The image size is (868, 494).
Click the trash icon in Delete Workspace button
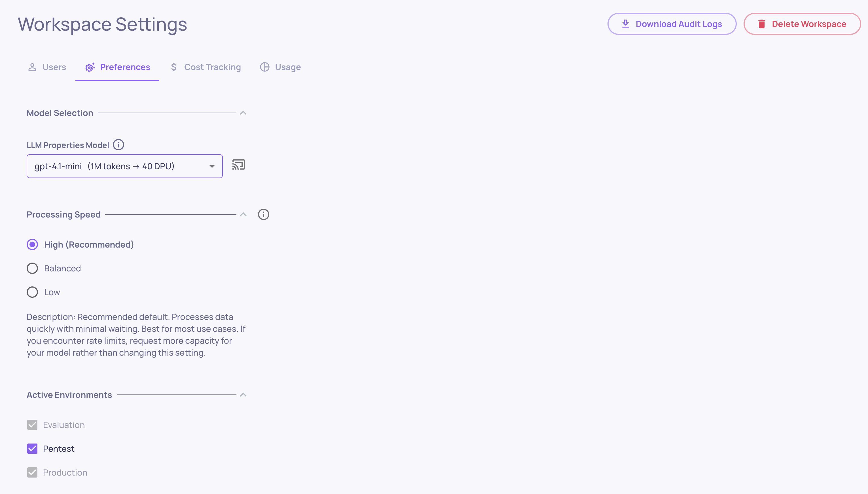(762, 24)
